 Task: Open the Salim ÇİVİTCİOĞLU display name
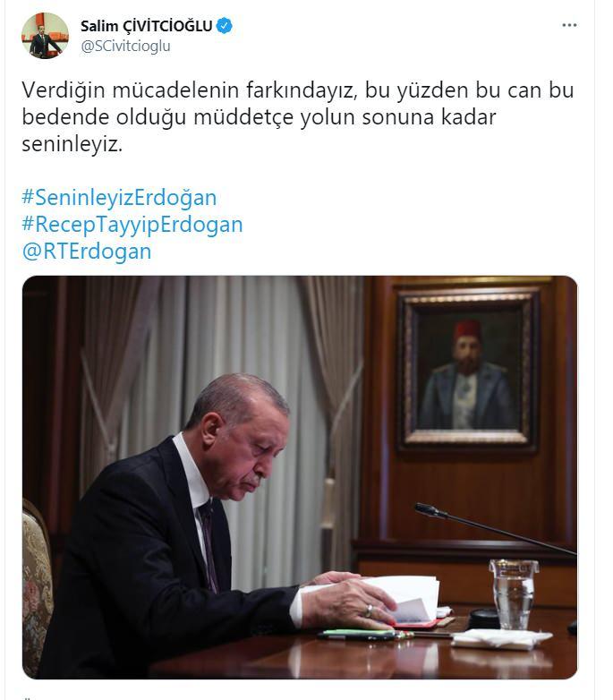point(147,26)
